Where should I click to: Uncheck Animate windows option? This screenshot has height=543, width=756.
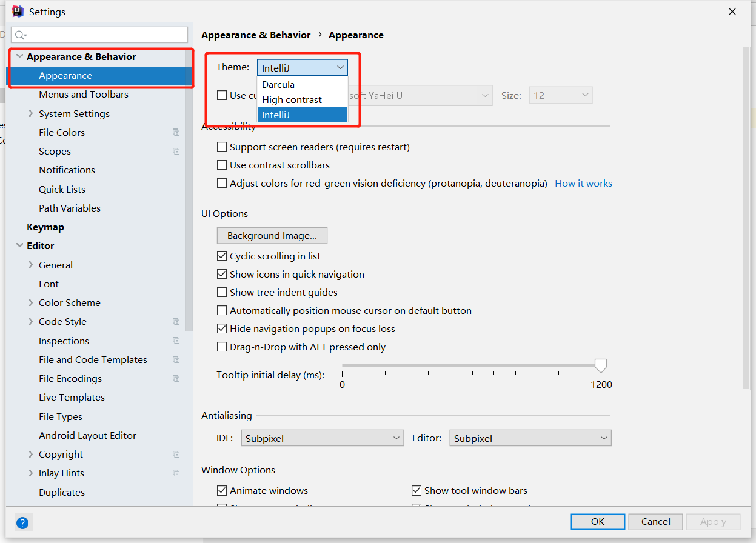222,490
